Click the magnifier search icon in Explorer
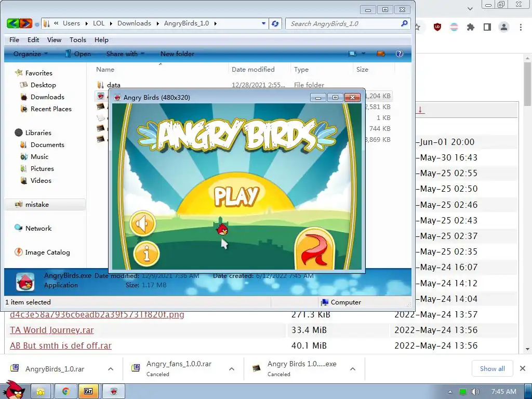 click(x=404, y=23)
